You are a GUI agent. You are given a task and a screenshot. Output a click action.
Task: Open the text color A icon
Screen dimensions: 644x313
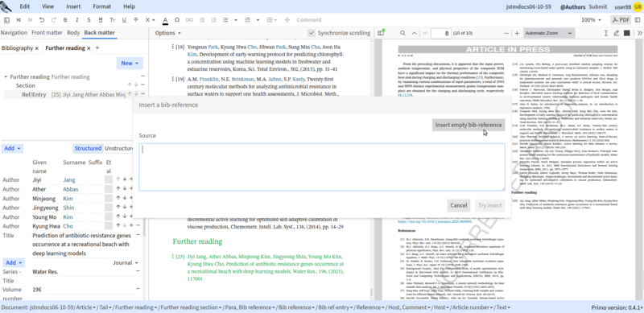click(x=165, y=20)
